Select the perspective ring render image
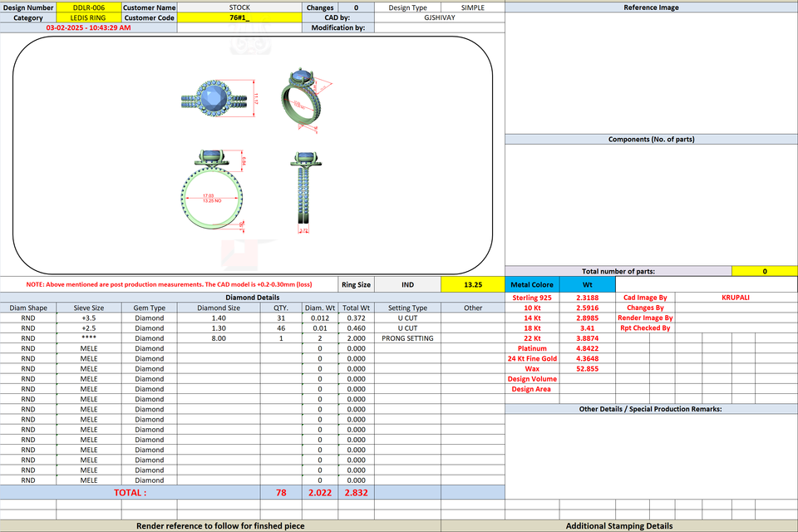This screenshot has height=532, width=798. pyautogui.click(x=305, y=99)
